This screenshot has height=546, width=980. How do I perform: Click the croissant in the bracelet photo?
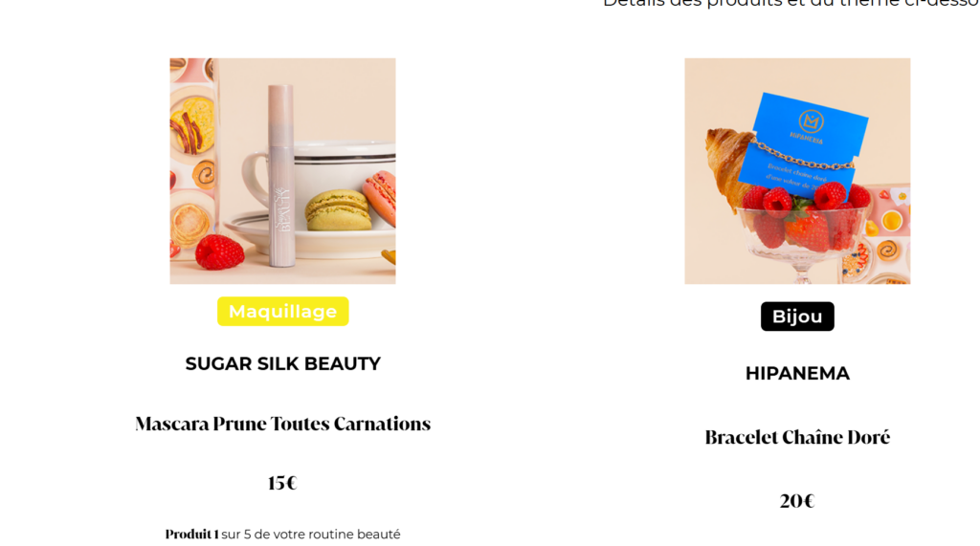[x=725, y=164]
